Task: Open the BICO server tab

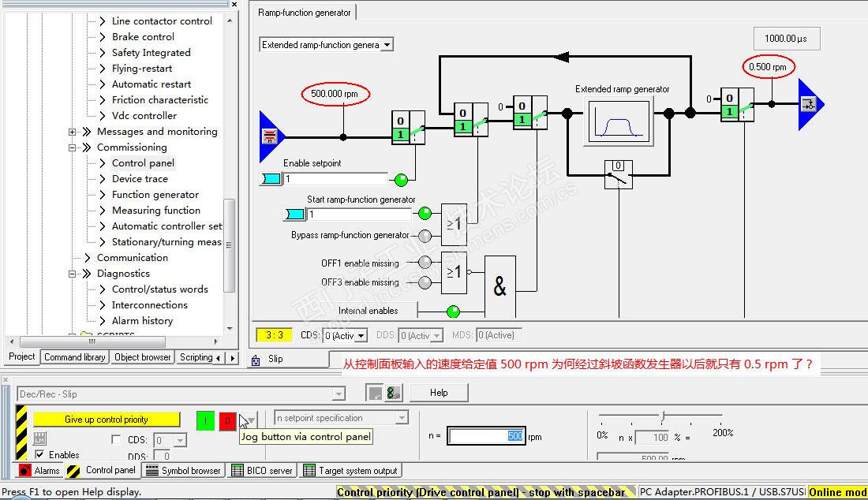Action: [x=262, y=471]
